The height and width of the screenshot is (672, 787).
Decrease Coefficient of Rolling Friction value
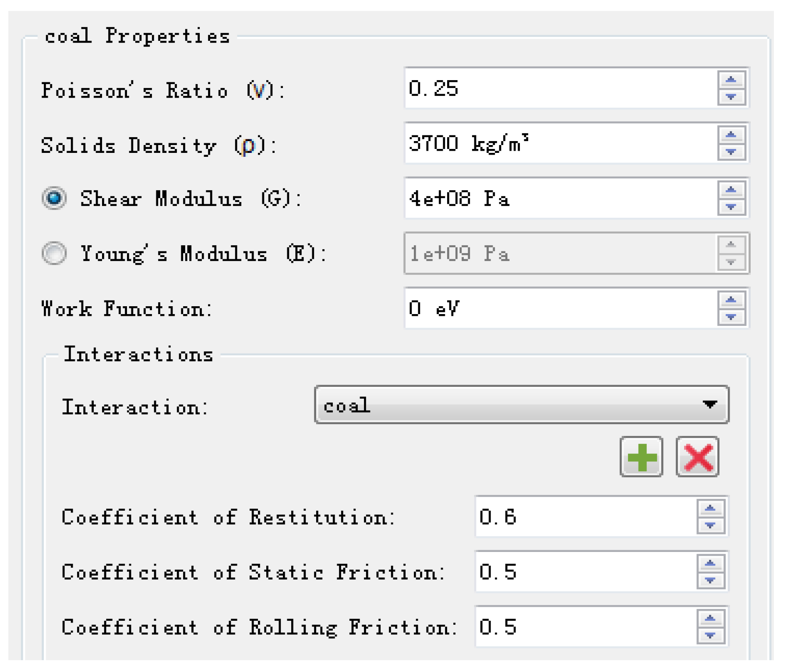click(x=710, y=635)
